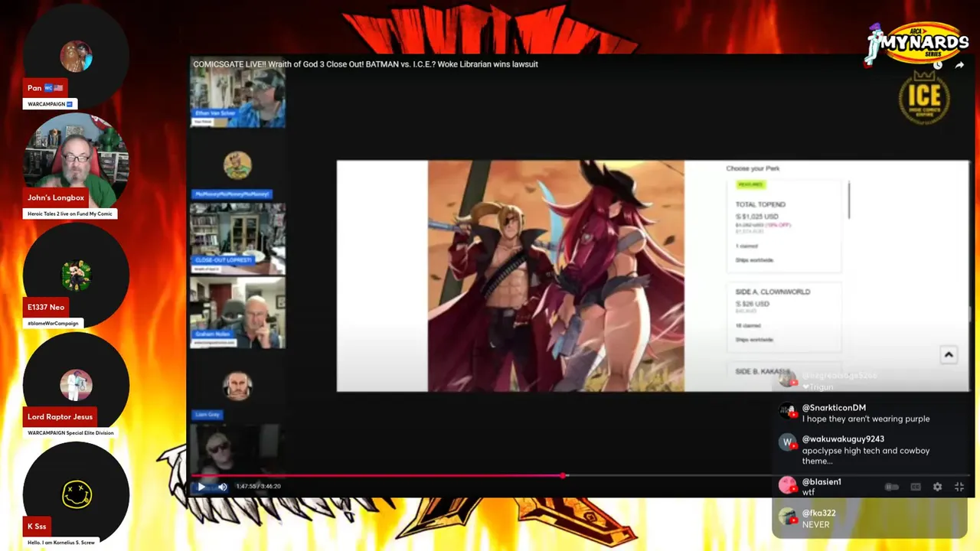Click the video title COMICSGATE LIVE!!
The image size is (980, 551).
[x=365, y=64]
